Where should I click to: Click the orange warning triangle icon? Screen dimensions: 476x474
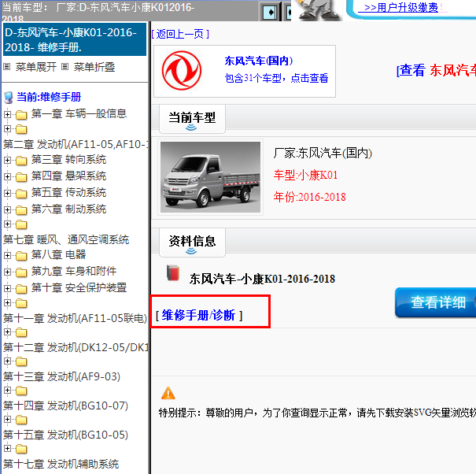[x=168, y=393]
